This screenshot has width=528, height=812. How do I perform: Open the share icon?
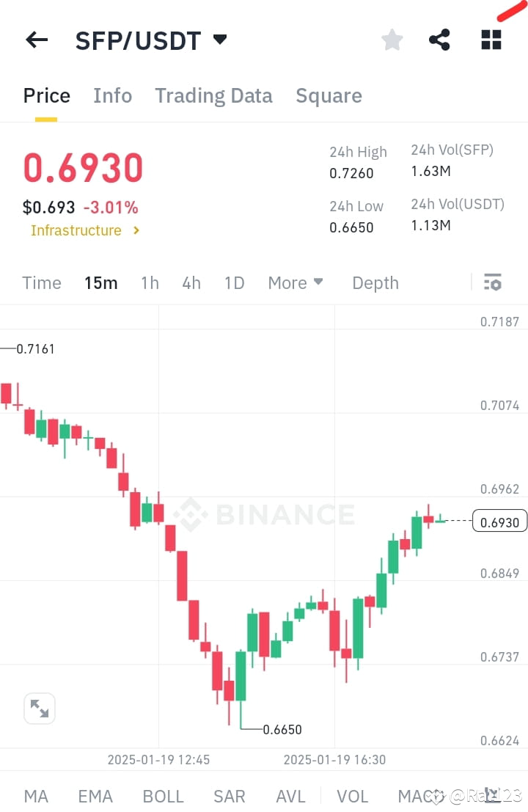click(x=439, y=40)
